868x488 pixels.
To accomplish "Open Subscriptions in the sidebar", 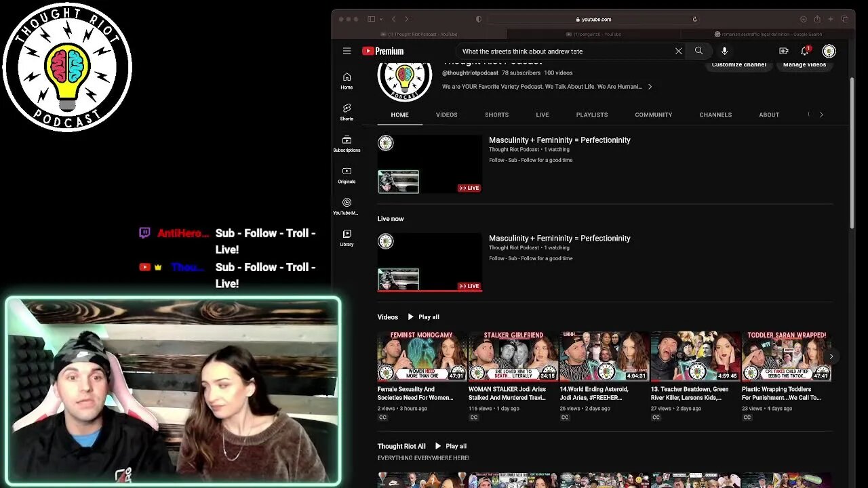I will 347,144.
